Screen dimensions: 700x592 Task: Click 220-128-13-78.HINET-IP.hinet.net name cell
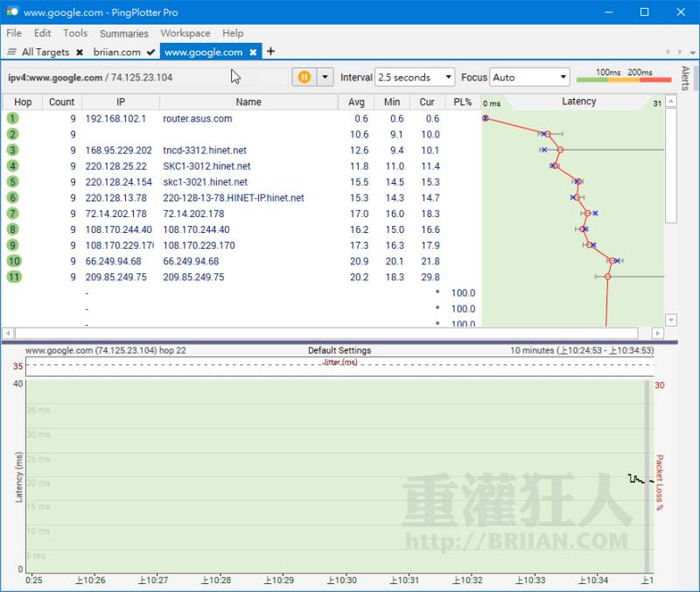(x=234, y=198)
